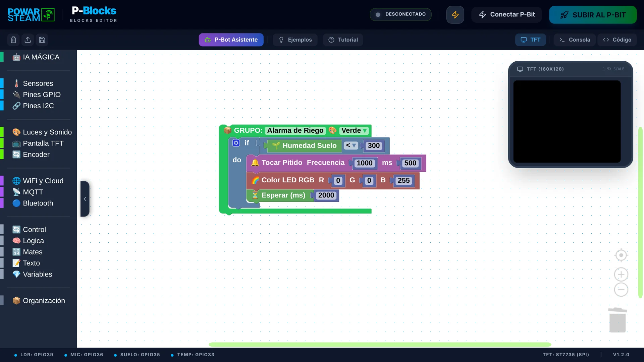644x362 pixels.
Task: Click the PowarSTEAM logo
Action: 31,15
